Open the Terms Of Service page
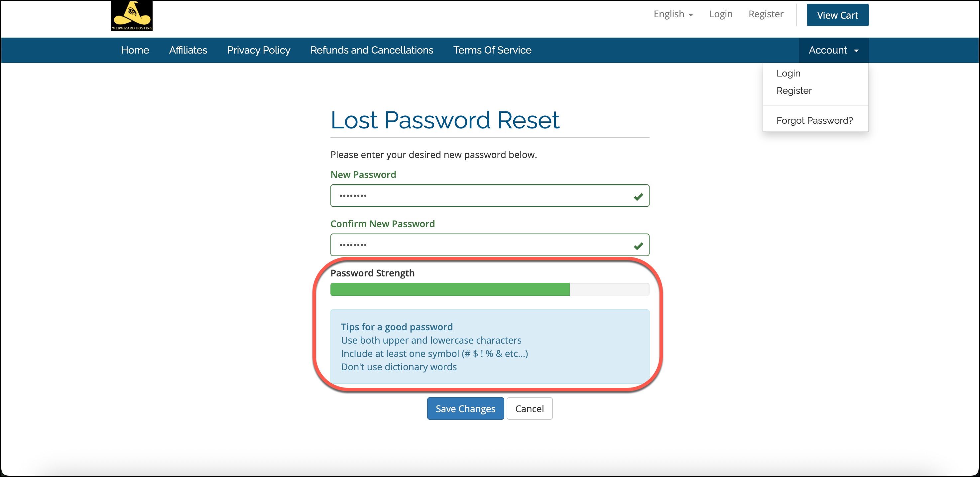 pos(492,50)
